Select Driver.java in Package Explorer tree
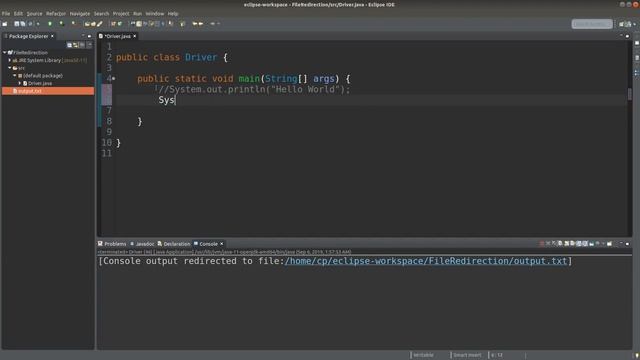Screen dimensions: 640x360 pyautogui.click(x=40, y=83)
